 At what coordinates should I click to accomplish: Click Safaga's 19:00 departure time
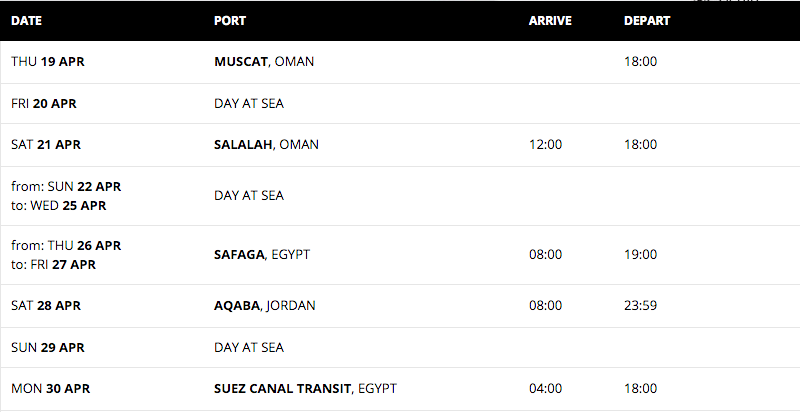[640, 254]
